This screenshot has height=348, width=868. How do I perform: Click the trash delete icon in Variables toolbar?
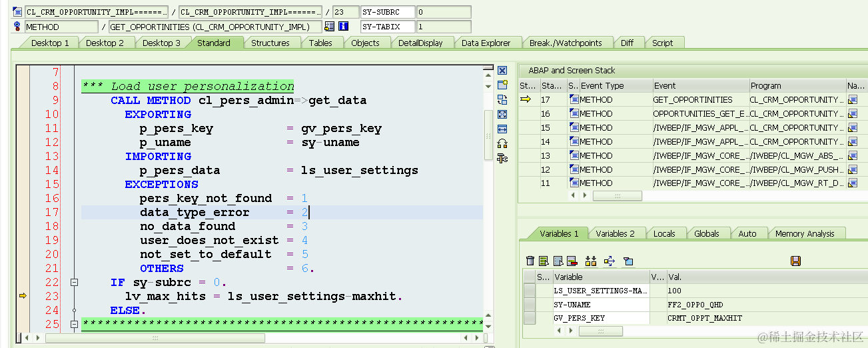tap(530, 261)
